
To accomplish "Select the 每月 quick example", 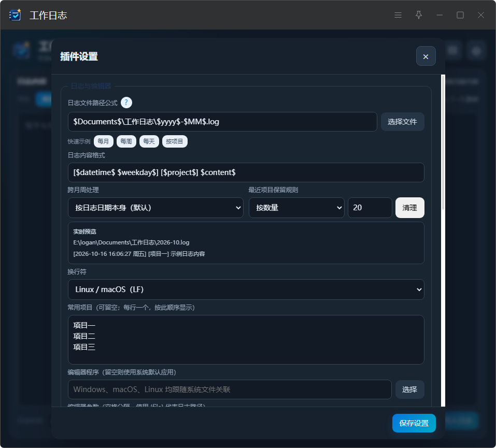I will tap(104, 141).
